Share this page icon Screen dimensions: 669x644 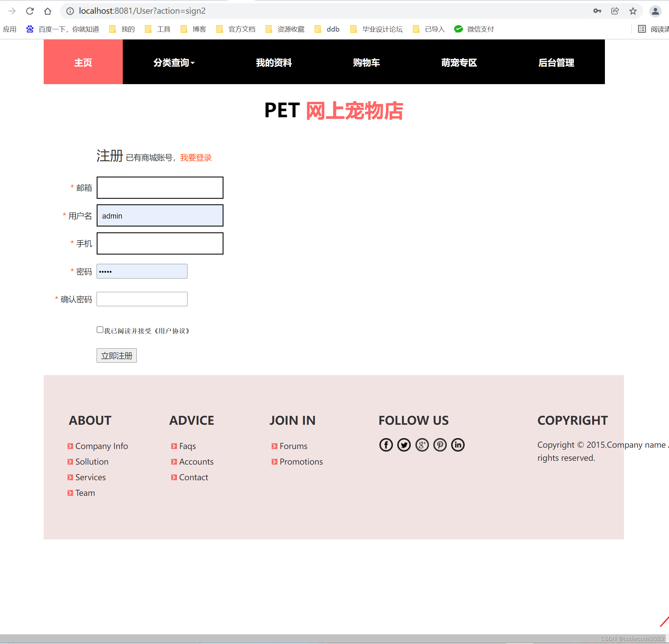tap(615, 11)
